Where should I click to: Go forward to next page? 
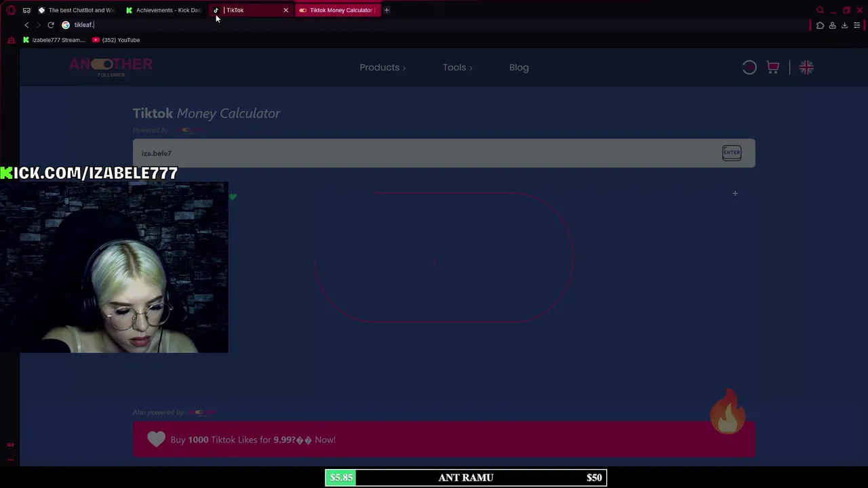pyautogui.click(x=39, y=25)
